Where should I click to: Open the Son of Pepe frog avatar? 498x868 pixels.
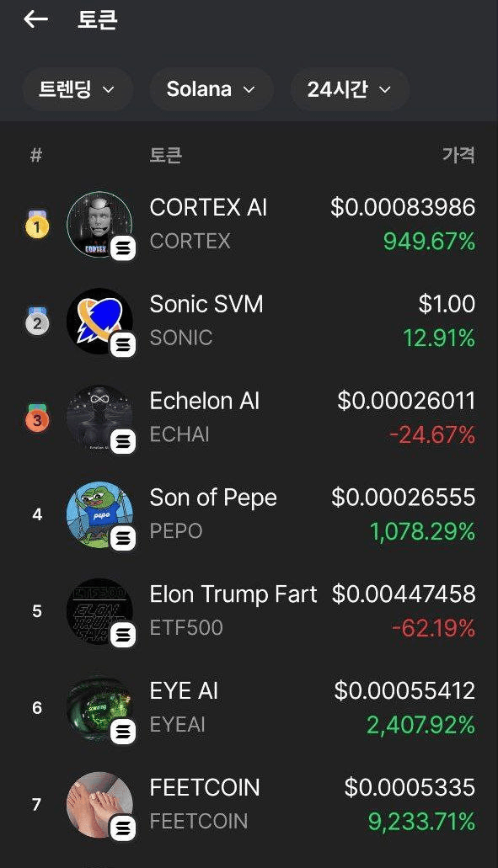click(99, 514)
